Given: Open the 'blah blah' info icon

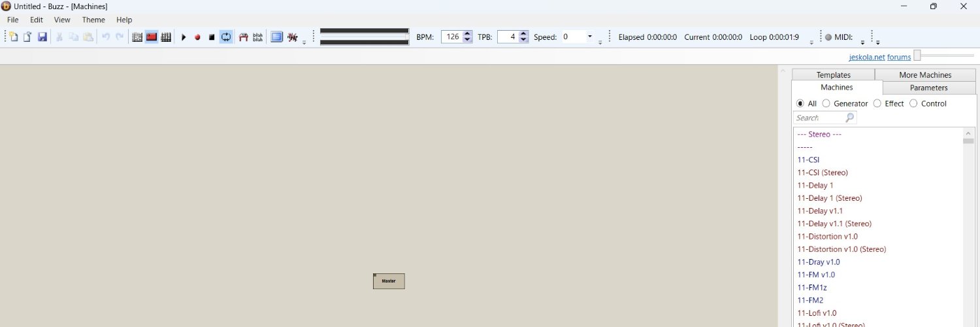Looking at the screenshot, I should point(258,37).
